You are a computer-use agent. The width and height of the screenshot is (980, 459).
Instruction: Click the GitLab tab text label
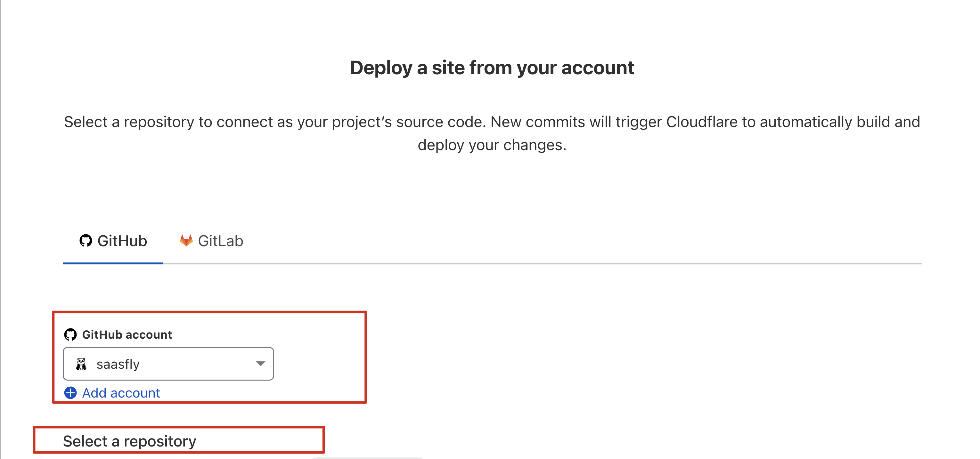[221, 241]
